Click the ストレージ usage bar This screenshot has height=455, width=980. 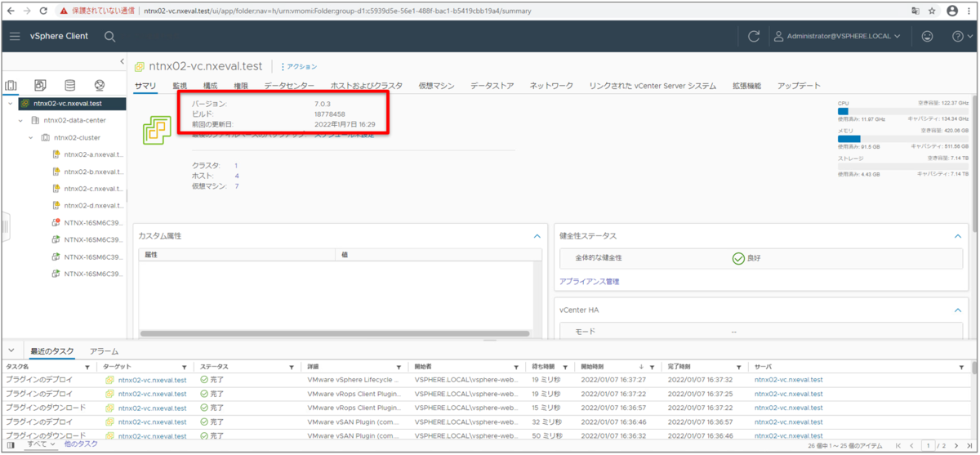[902, 166]
